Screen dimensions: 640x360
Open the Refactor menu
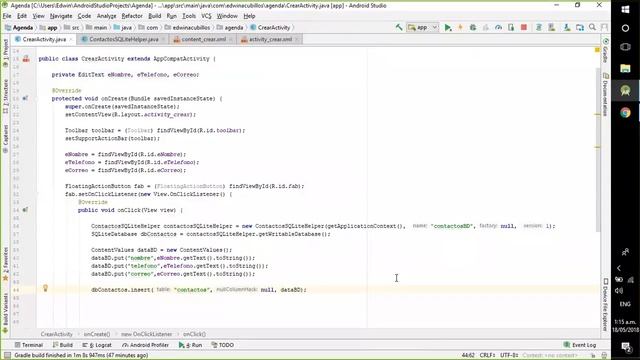pos(132,16)
